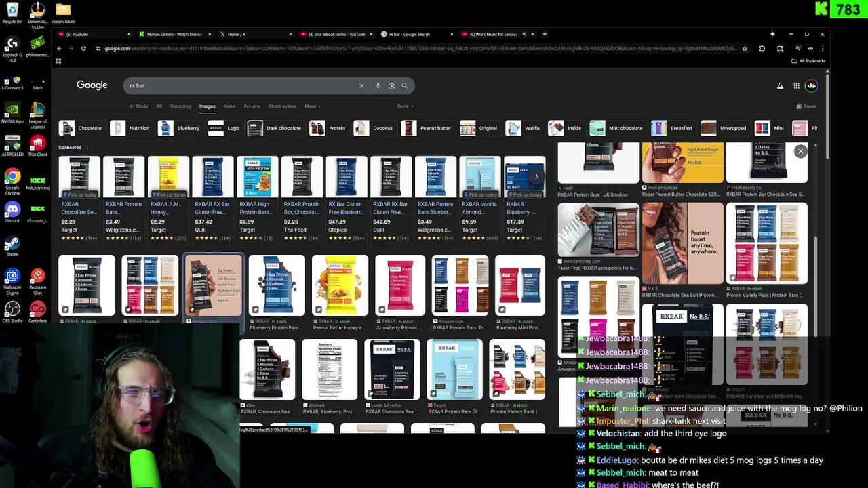868x488 pixels.
Task: Filter images by Mint chocolate chip
Action: [x=617, y=128]
